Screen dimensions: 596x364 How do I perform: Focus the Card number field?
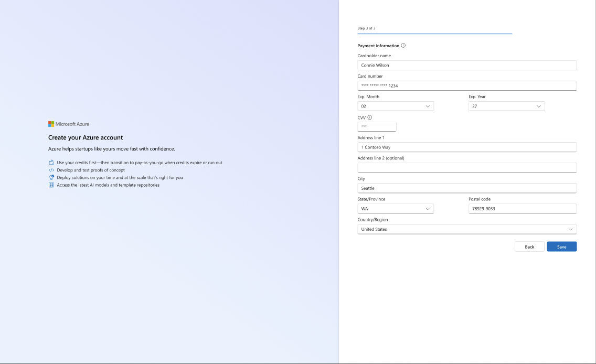click(x=467, y=86)
